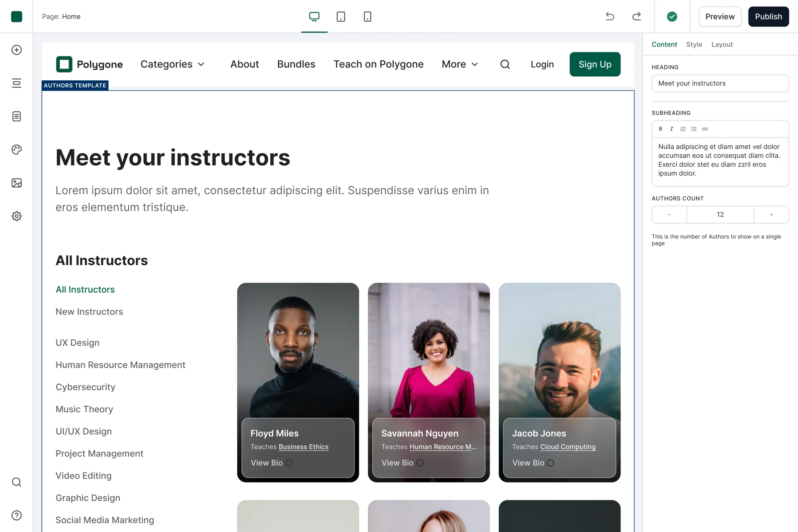Click the Polygone logo in the site header

pyautogui.click(x=89, y=64)
